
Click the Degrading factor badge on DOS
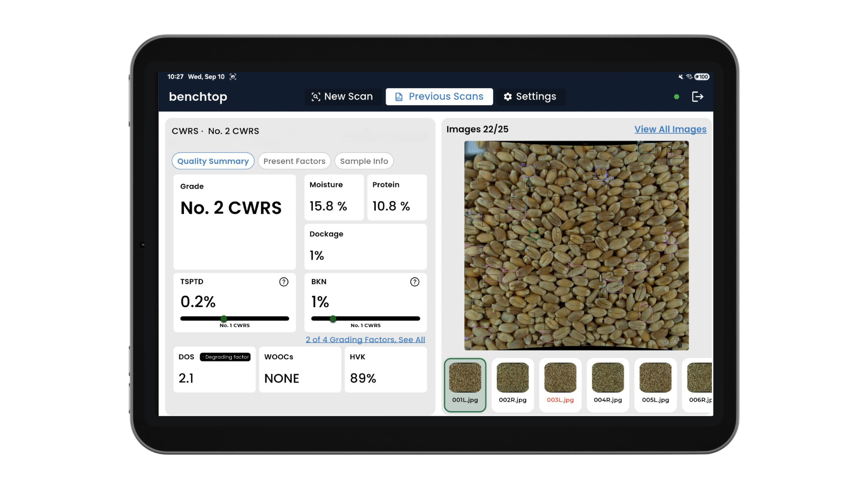pyautogui.click(x=225, y=357)
